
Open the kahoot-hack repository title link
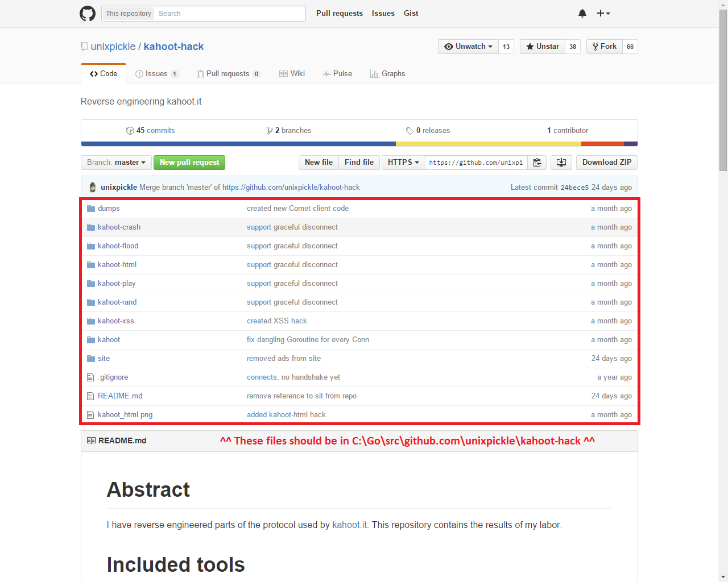[x=173, y=47]
